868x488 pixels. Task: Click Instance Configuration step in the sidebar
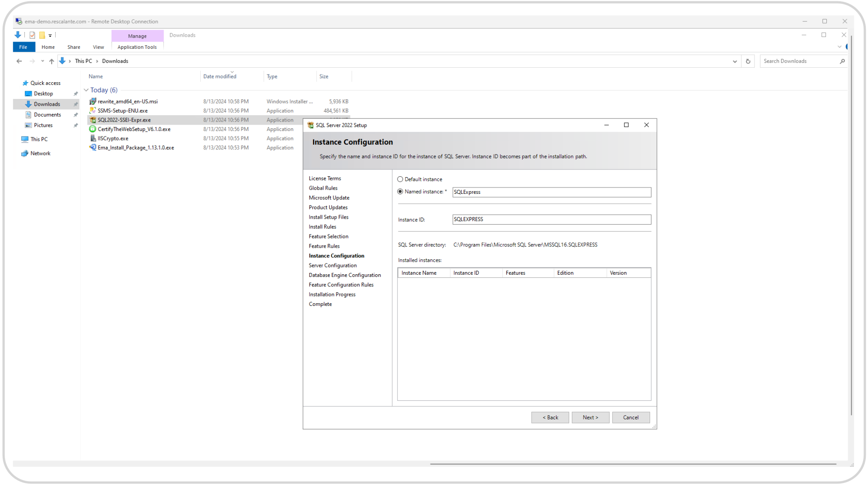336,256
